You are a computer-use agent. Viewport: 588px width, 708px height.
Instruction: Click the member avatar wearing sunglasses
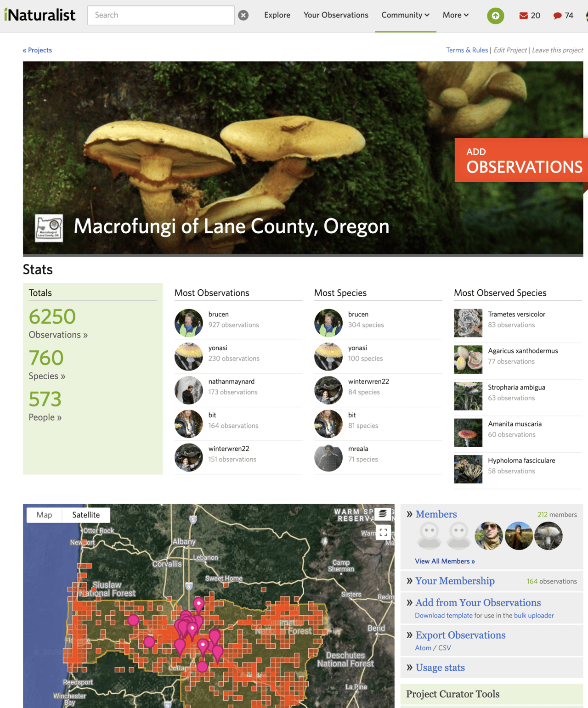pos(489,536)
